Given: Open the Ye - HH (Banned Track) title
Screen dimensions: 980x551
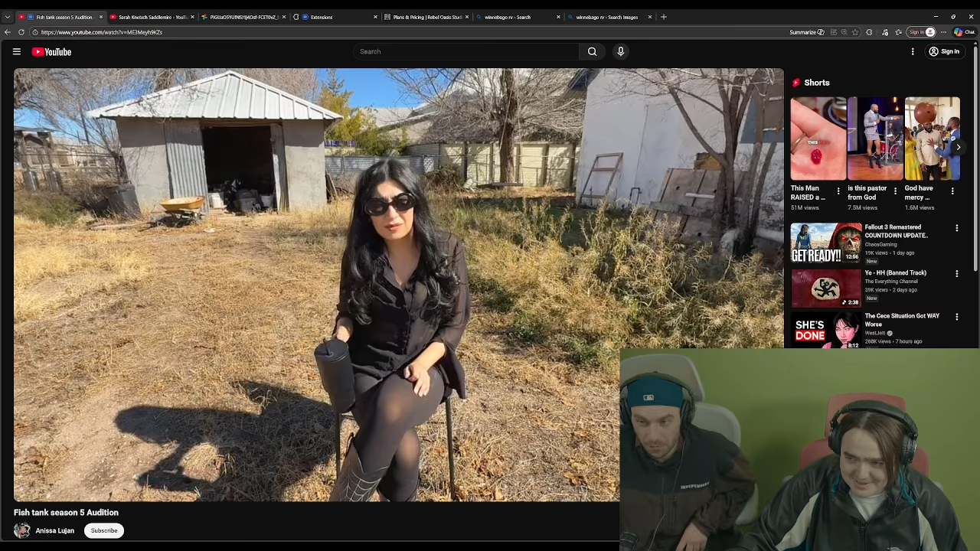Looking at the screenshot, I should pyautogui.click(x=895, y=272).
